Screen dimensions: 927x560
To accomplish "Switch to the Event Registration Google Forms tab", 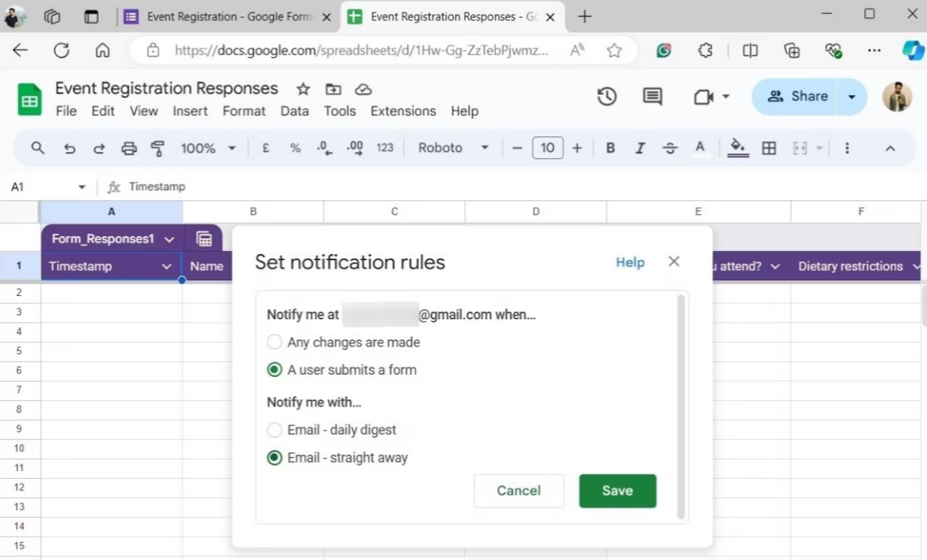I will pyautogui.click(x=227, y=16).
